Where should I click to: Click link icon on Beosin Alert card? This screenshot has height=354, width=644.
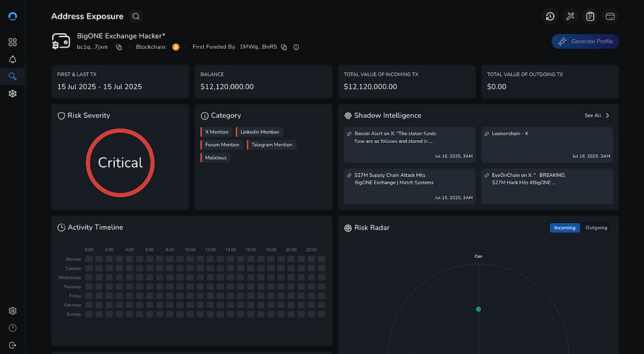(349, 134)
